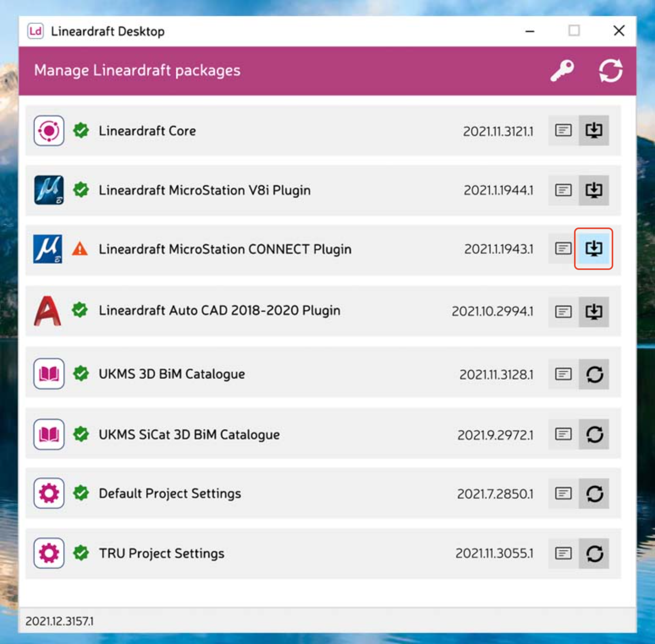The width and height of the screenshot is (655, 644).
Task: Open release notes for MicroStation CONNECT Plugin
Action: coord(563,249)
